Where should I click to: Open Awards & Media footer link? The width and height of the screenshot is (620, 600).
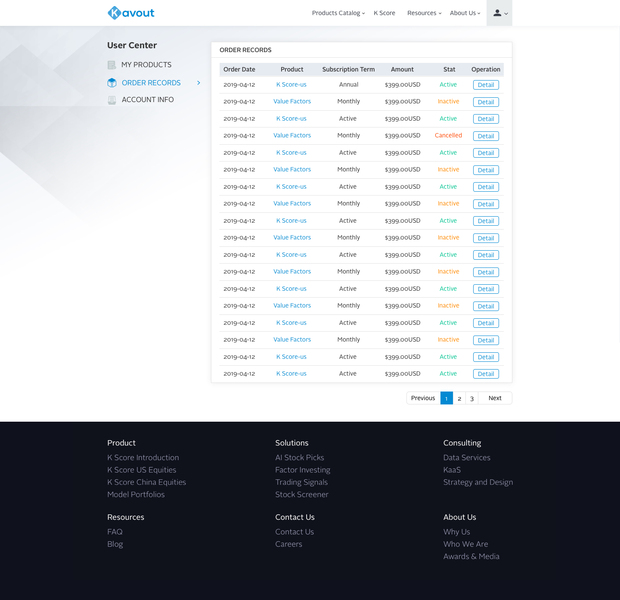click(471, 556)
